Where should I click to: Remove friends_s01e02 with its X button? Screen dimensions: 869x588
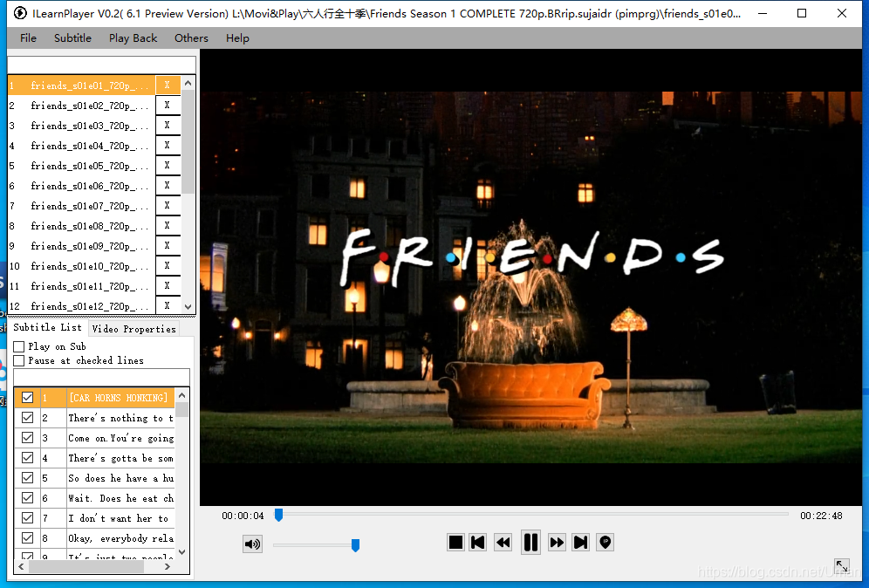tap(168, 106)
